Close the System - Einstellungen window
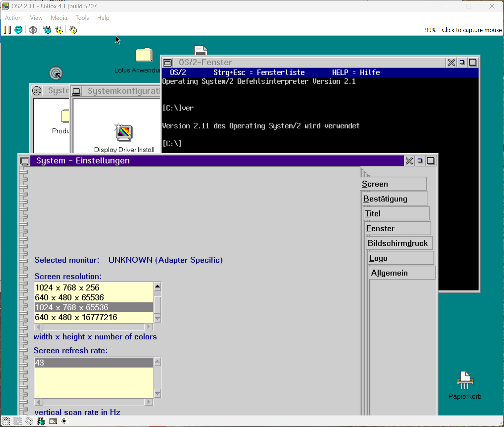504x427 pixels. point(409,161)
